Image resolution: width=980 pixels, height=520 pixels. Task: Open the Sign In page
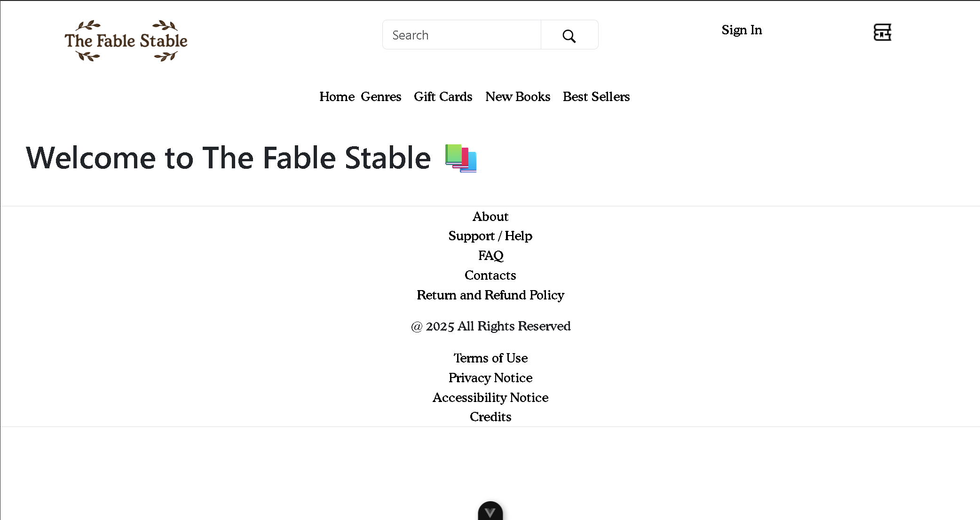(x=742, y=30)
